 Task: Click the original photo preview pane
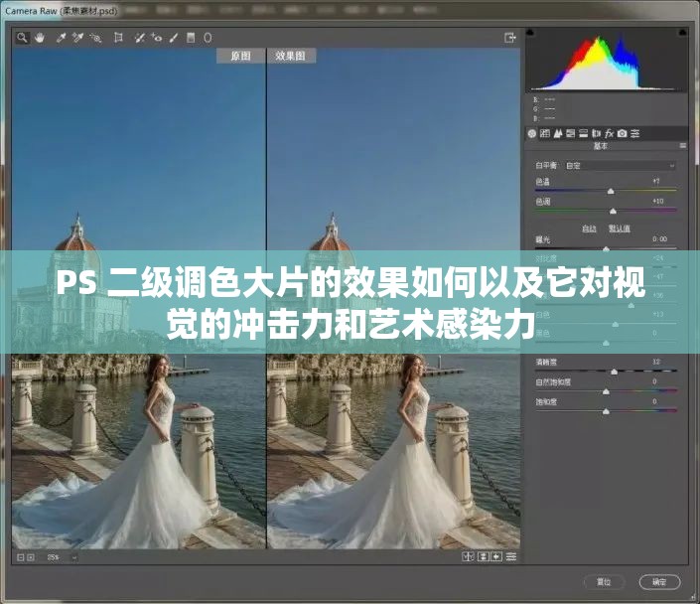(x=139, y=298)
